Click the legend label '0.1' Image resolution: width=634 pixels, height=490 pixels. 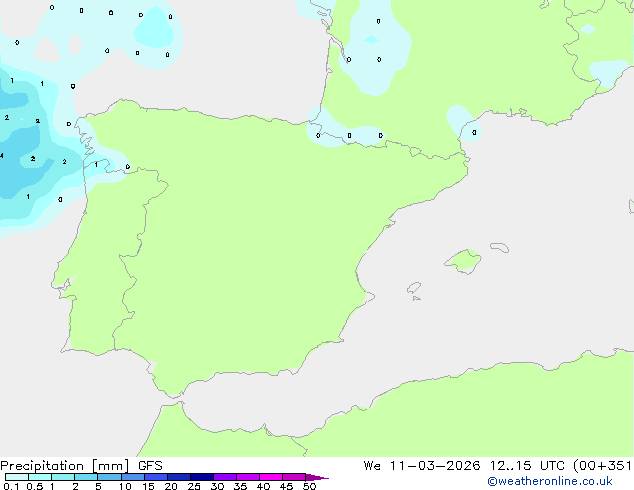pyautogui.click(x=11, y=486)
